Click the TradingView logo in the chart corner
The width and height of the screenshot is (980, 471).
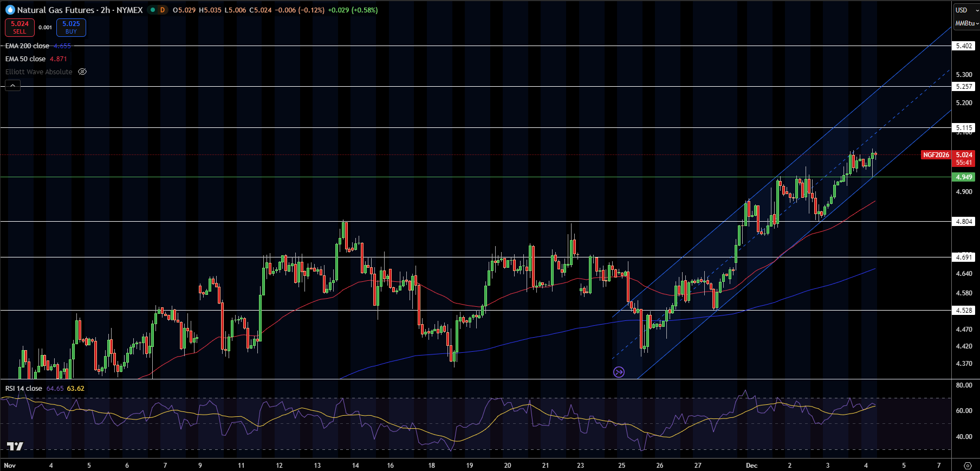coord(15,446)
